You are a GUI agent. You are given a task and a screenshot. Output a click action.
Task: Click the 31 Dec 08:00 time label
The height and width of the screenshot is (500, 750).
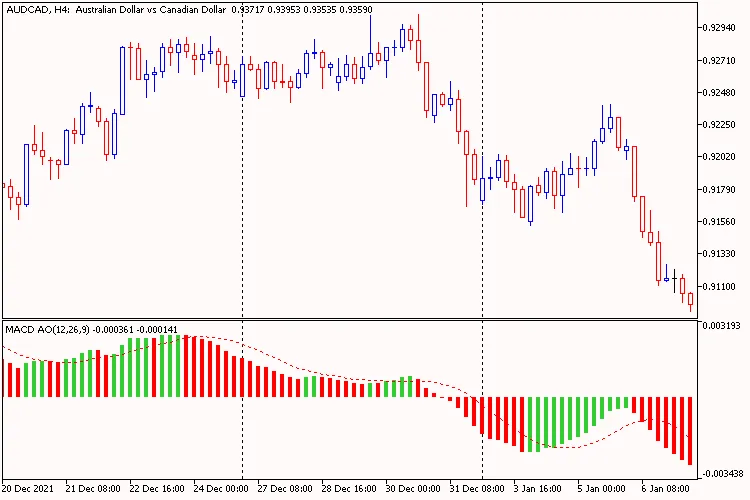point(476,490)
